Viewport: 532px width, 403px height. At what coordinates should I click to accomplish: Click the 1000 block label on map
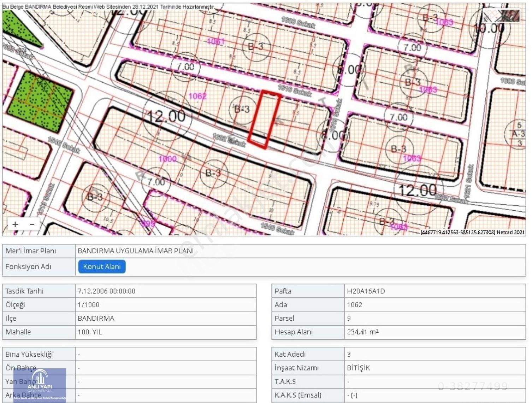coord(167,159)
